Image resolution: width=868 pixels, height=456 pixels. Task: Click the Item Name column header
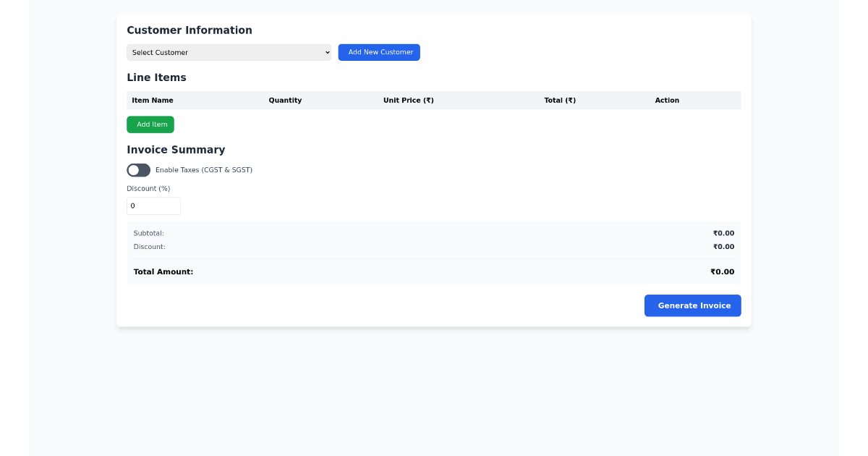tap(152, 100)
